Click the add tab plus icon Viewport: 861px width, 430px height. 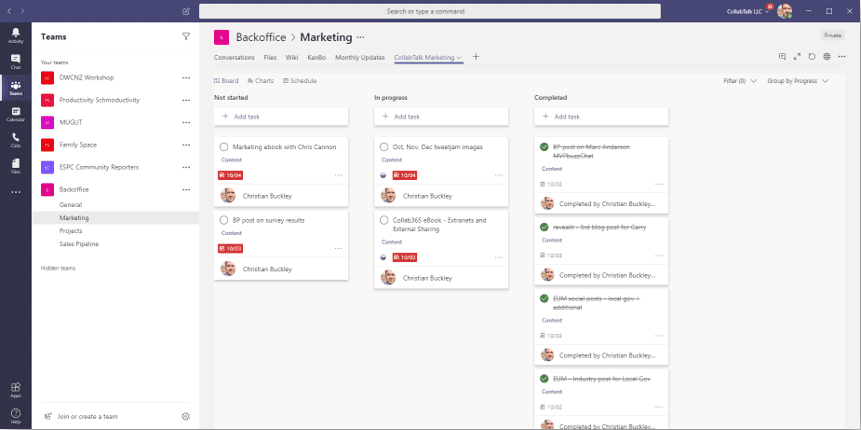[x=476, y=57]
